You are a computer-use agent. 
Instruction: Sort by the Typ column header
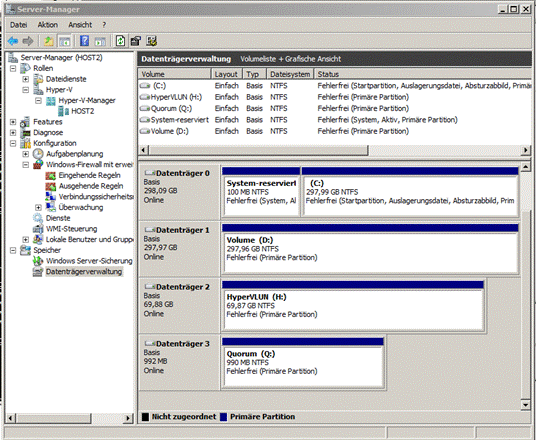[x=254, y=74]
